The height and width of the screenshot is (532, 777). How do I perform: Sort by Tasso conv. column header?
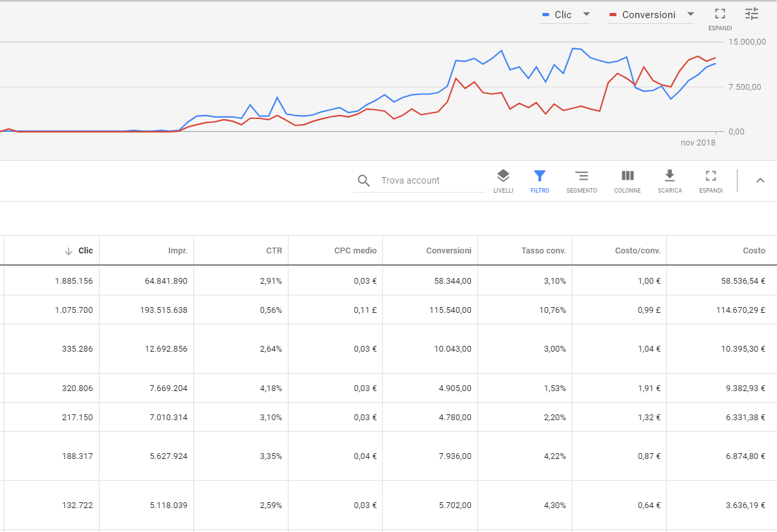[x=543, y=251]
